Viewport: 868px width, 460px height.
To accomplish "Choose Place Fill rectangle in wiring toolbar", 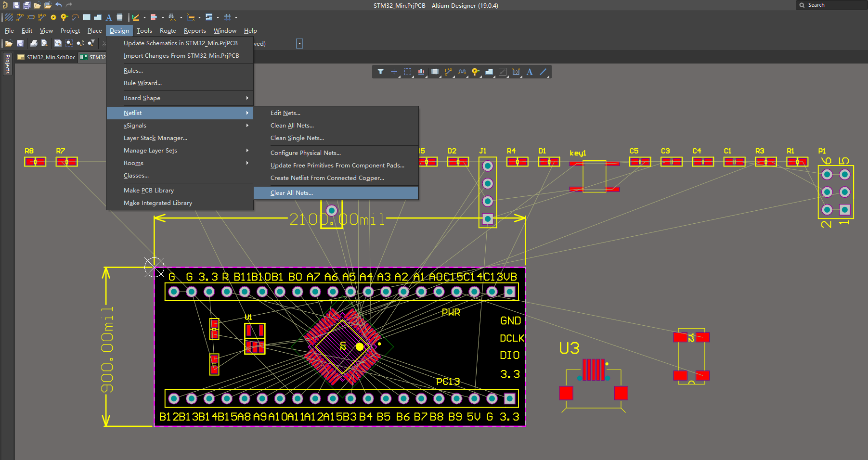I will pyautogui.click(x=87, y=17).
